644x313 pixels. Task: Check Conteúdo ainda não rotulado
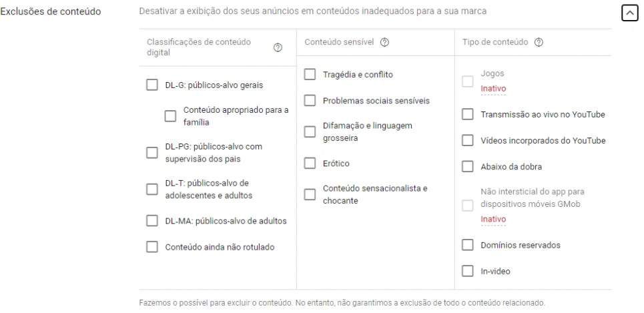coord(152,248)
